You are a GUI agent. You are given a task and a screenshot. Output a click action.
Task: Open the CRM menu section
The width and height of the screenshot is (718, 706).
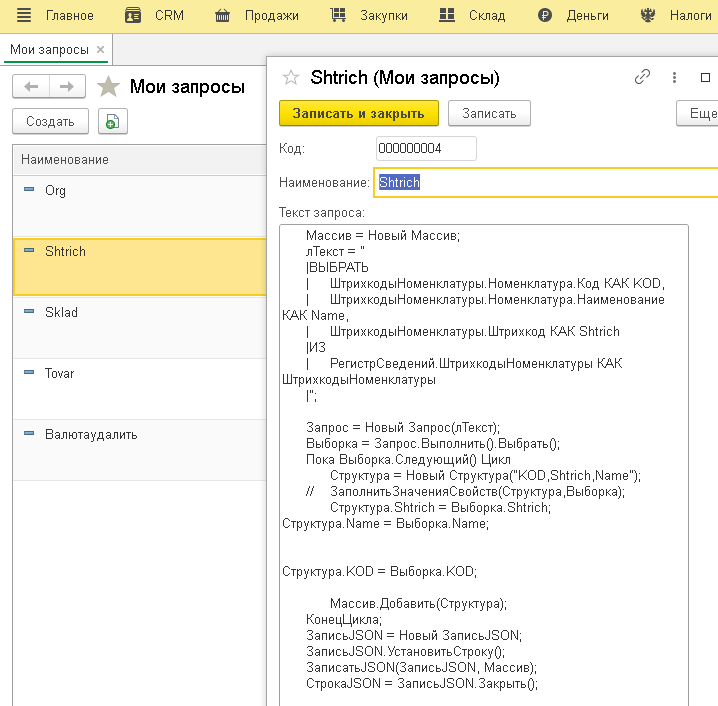tap(169, 16)
